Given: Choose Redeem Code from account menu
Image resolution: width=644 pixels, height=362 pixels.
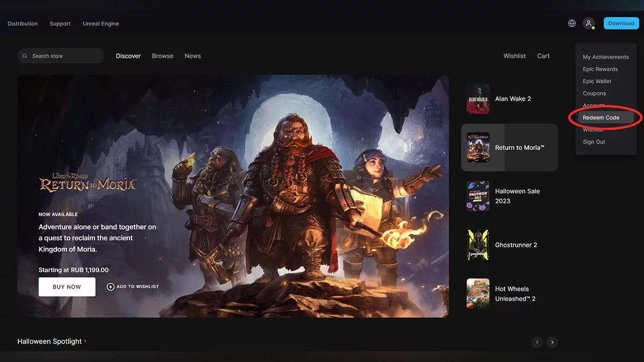Looking at the screenshot, I should (601, 117).
